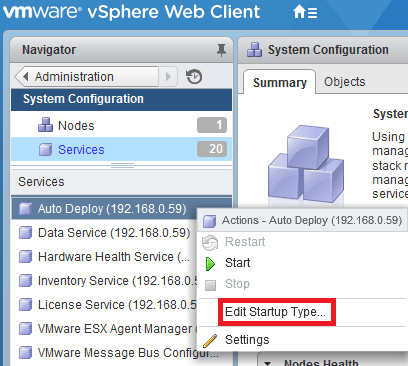Click the Services section label
Screen dimensions: 408x366
[x=41, y=182]
